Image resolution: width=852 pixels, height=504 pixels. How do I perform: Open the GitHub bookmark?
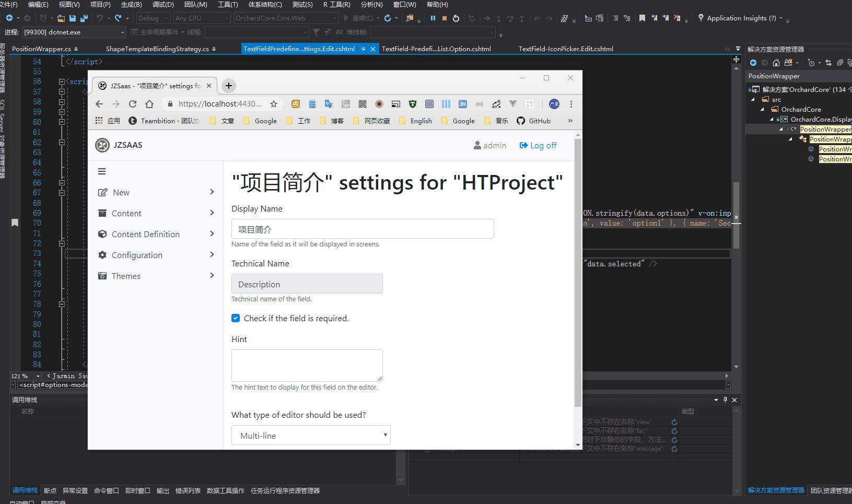[x=533, y=121]
